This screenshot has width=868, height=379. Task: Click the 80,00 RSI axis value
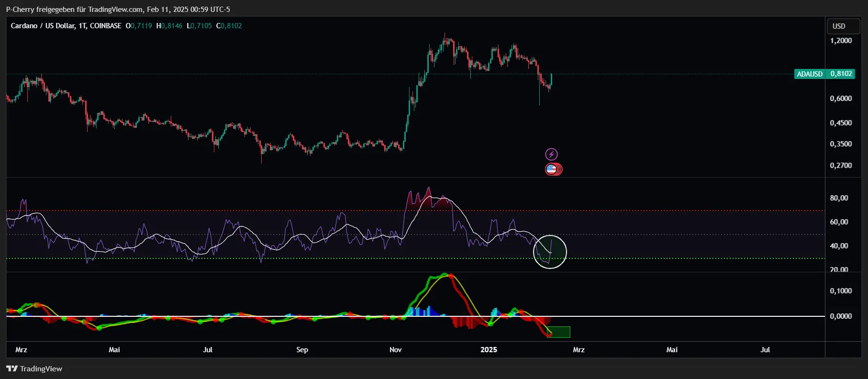click(x=839, y=198)
